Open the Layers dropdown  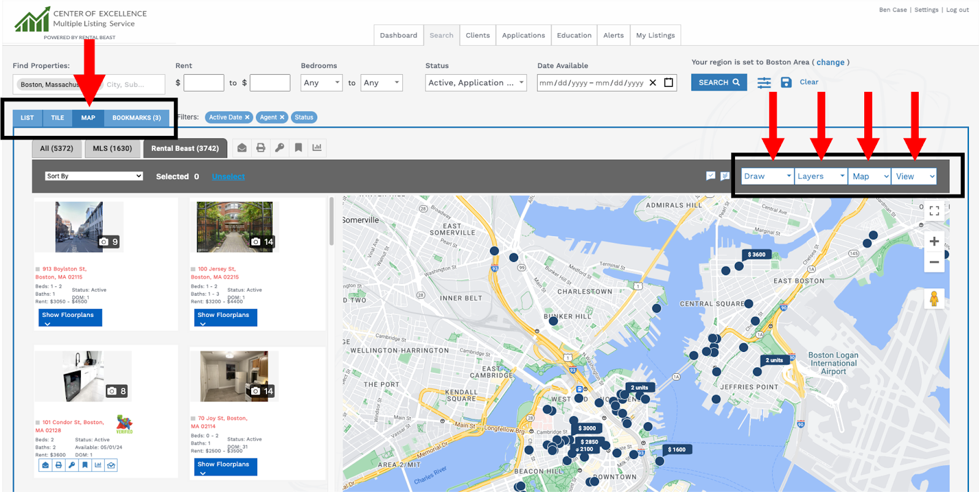pos(821,176)
